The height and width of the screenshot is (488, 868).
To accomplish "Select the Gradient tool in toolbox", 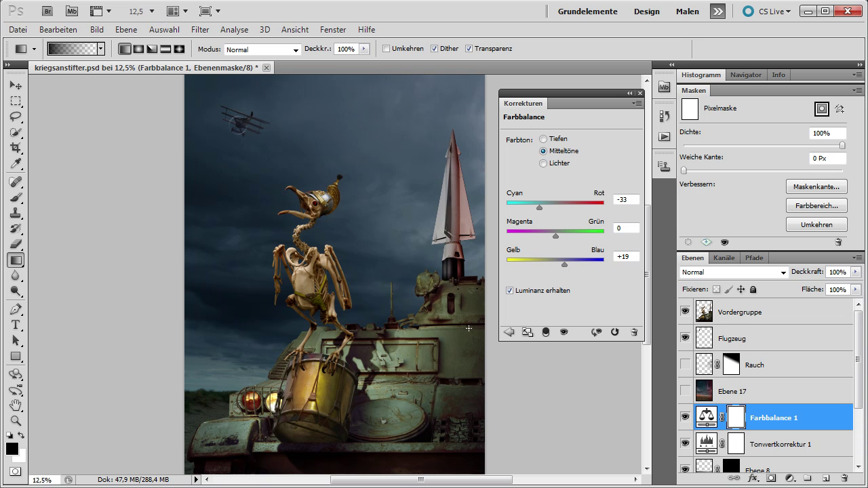I will [x=16, y=260].
